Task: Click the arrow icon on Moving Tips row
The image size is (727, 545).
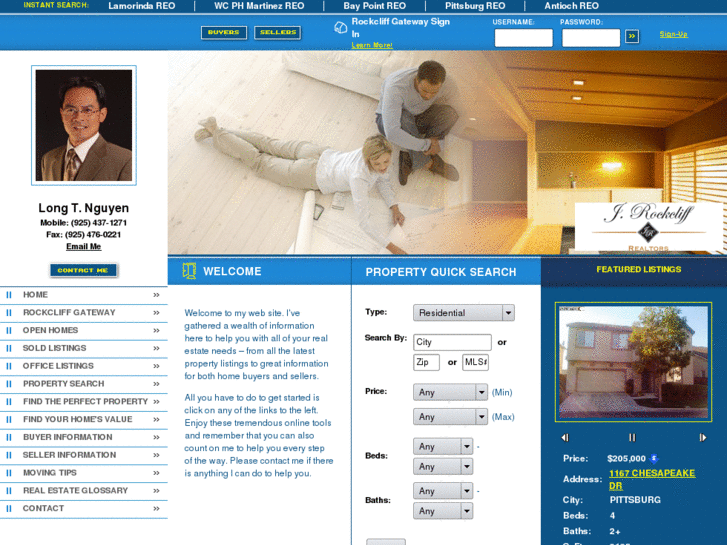Action: [156, 473]
